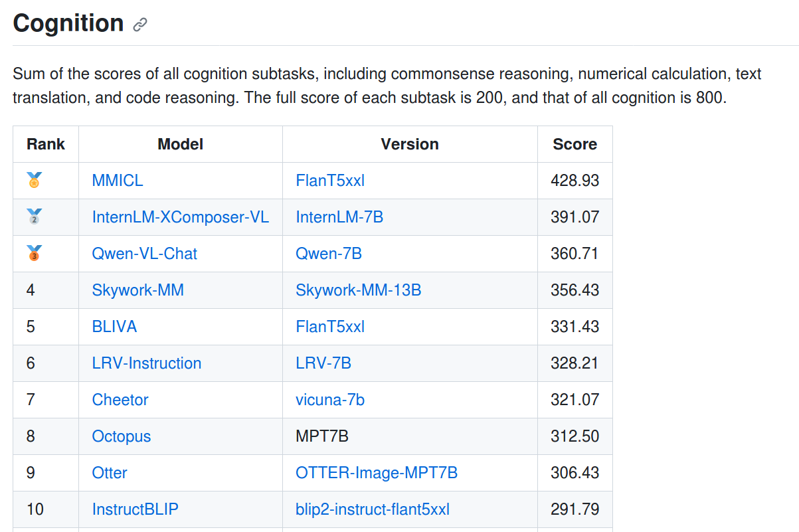Follow the Skywork-MM-13B version link
The height and width of the screenshot is (532, 799).
359,290
